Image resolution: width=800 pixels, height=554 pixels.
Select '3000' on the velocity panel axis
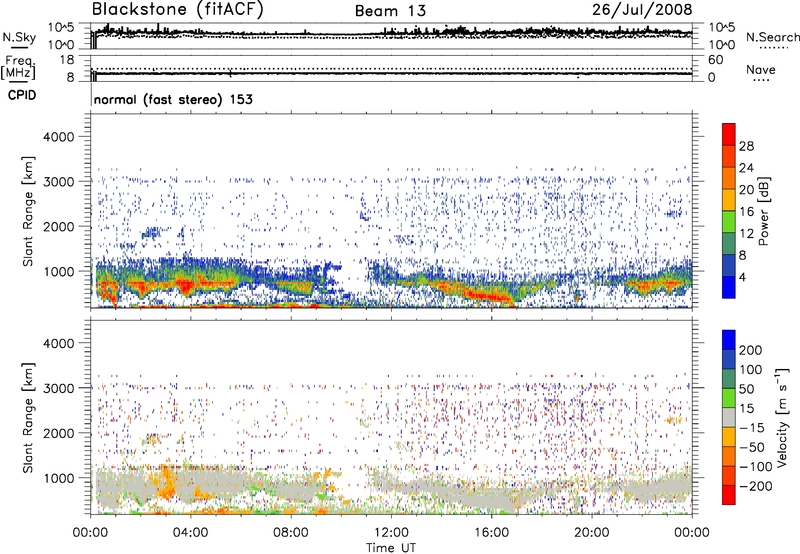coord(58,388)
